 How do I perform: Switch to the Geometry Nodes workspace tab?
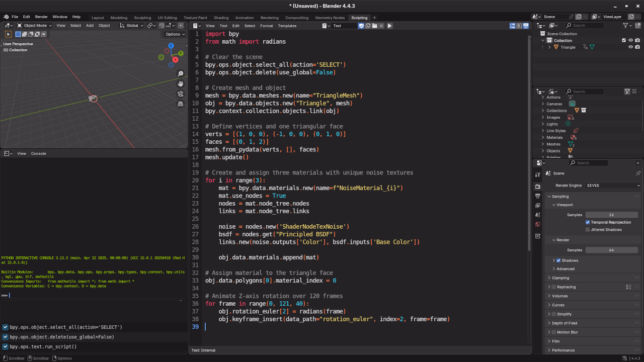[330, 18]
